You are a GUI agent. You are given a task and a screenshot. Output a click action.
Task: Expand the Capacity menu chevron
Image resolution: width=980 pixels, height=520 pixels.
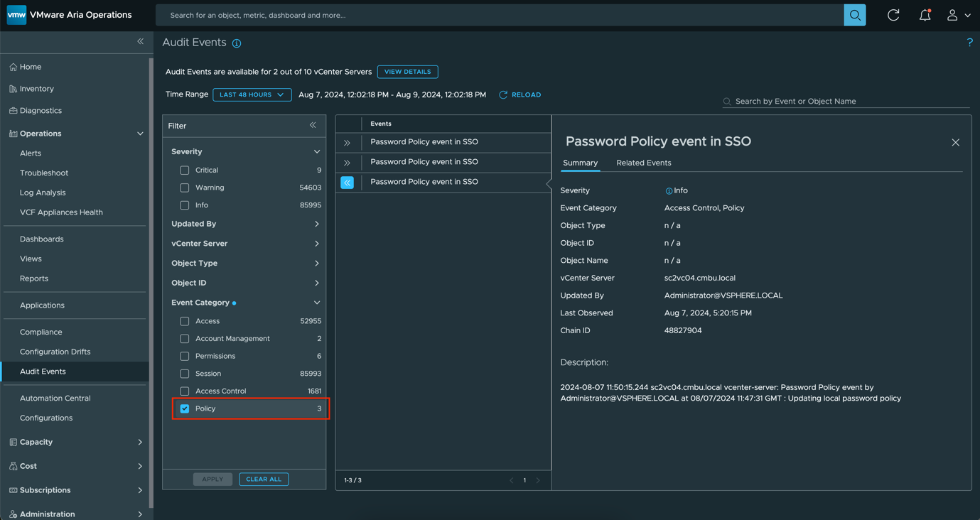click(140, 442)
